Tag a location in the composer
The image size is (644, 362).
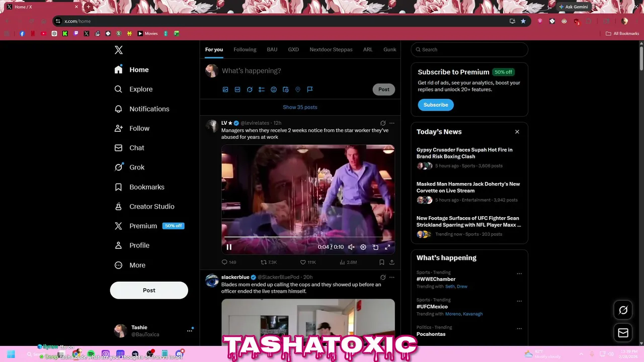click(x=298, y=89)
